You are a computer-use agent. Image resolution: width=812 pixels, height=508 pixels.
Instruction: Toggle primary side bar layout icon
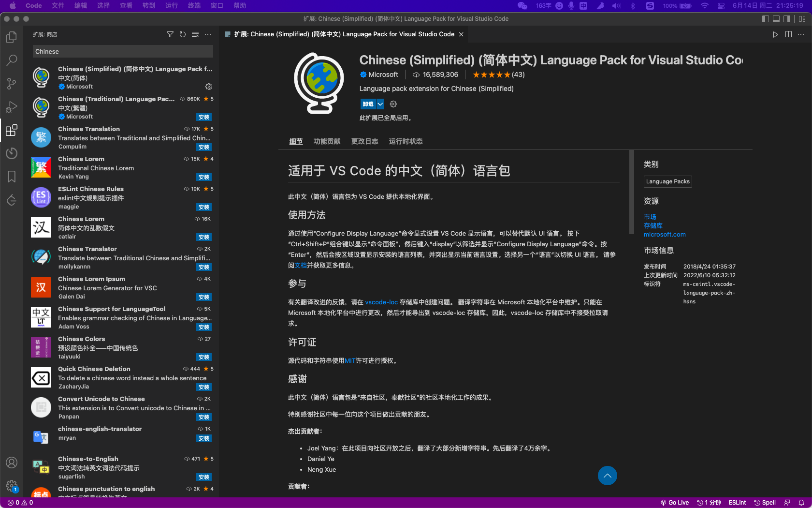(x=766, y=19)
